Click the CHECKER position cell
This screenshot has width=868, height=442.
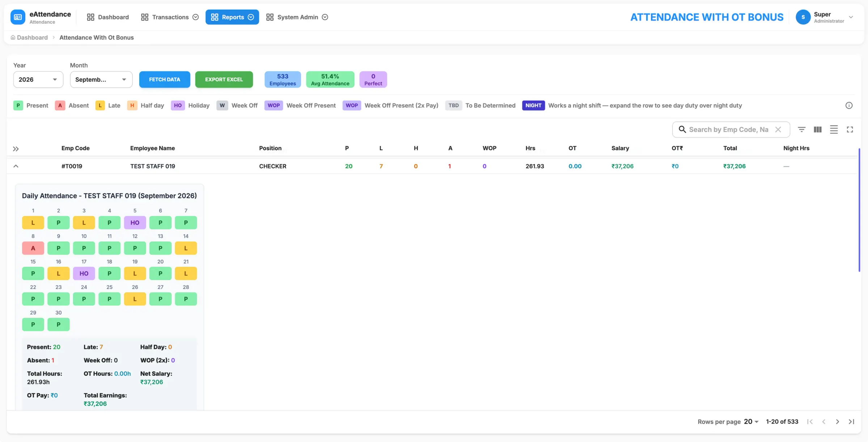coord(272,166)
